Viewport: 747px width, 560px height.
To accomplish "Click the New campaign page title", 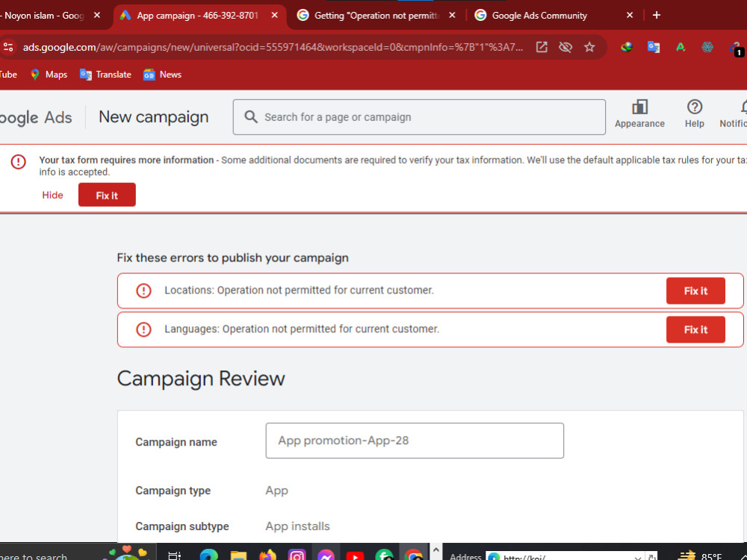I will tap(153, 116).
